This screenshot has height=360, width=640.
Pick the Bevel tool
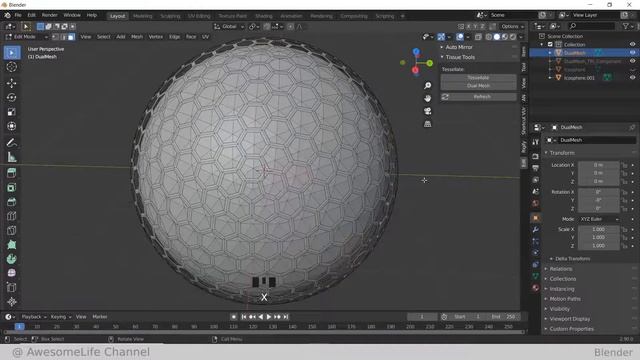tap(12, 202)
